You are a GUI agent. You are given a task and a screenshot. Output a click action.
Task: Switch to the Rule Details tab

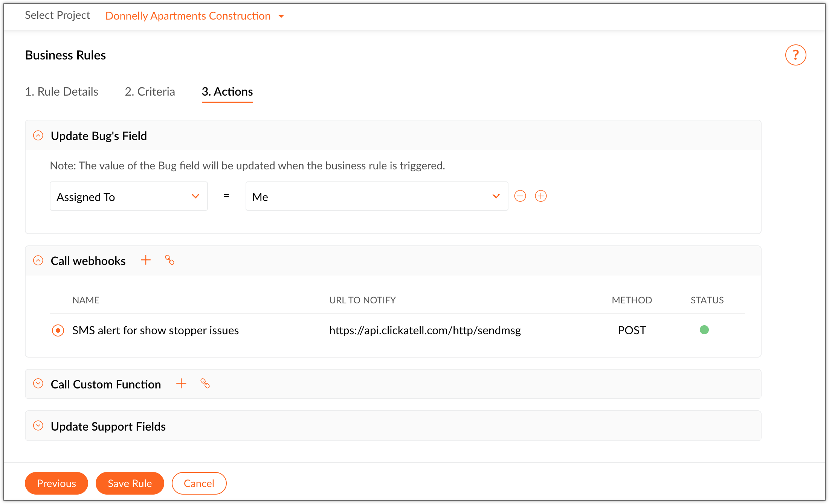[x=61, y=92]
